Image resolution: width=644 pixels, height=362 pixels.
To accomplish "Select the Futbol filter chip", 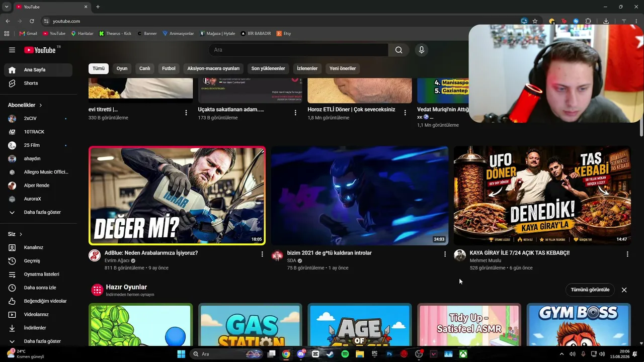I will (x=169, y=68).
